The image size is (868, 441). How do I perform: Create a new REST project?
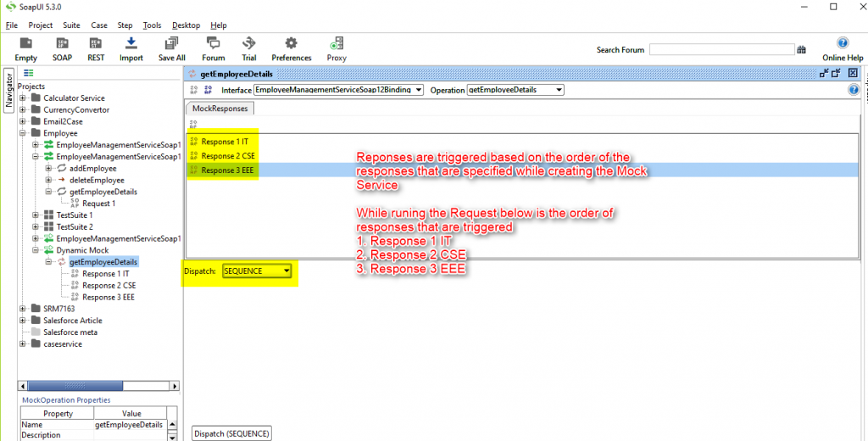pos(96,44)
